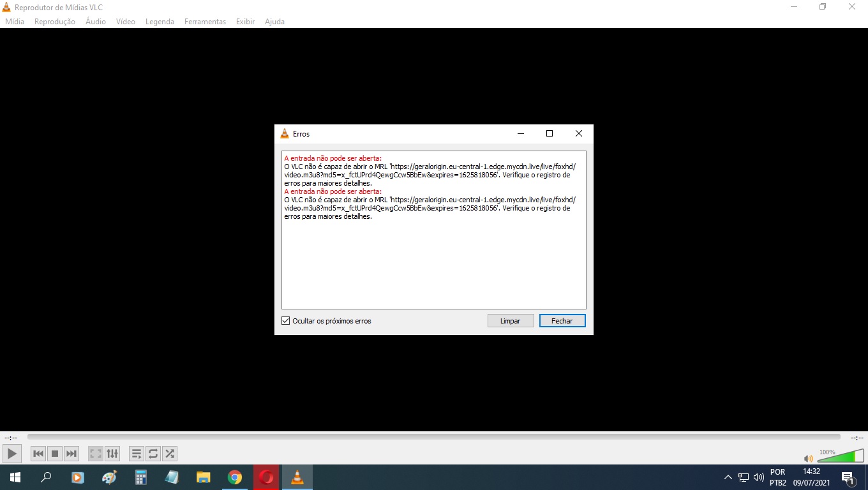Screen dimensions: 868x490
Task: Click the remaining time label right of seek bar
Action: point(857,438)
